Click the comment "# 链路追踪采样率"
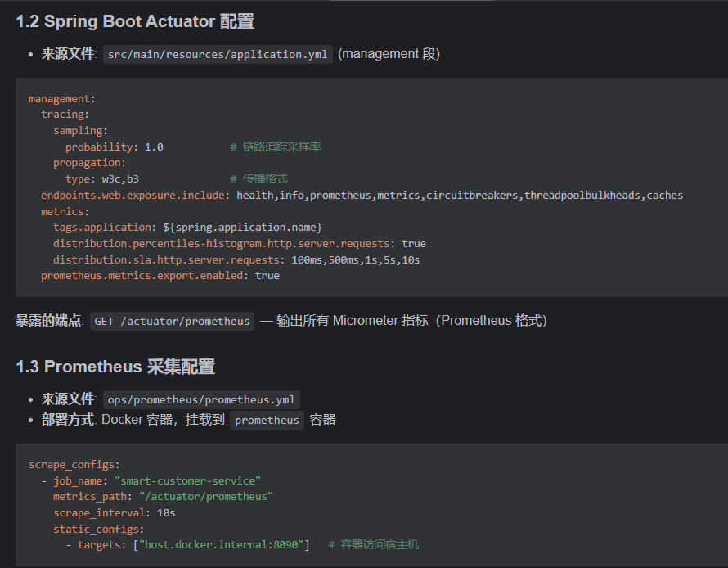 [x=276, y=147]
